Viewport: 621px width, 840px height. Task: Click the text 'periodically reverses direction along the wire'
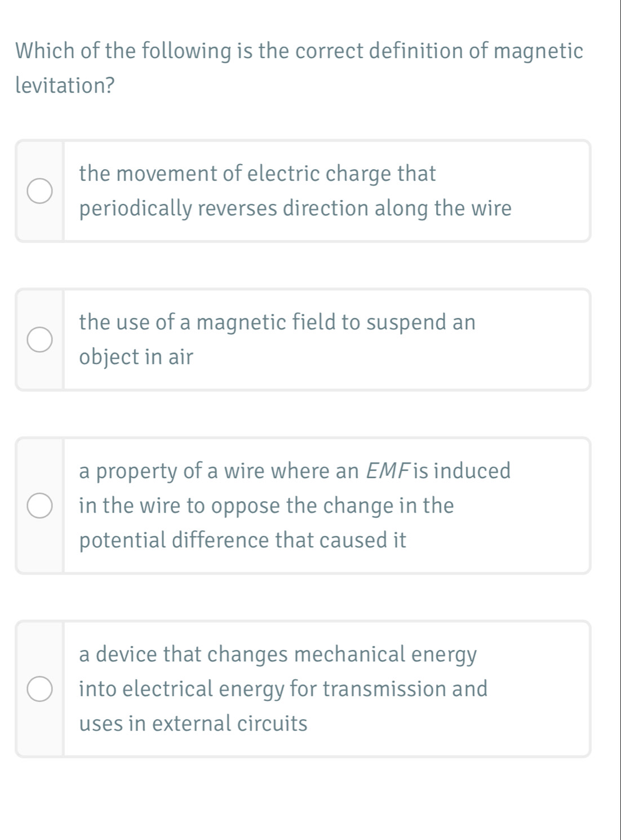[x=295, y=209]
